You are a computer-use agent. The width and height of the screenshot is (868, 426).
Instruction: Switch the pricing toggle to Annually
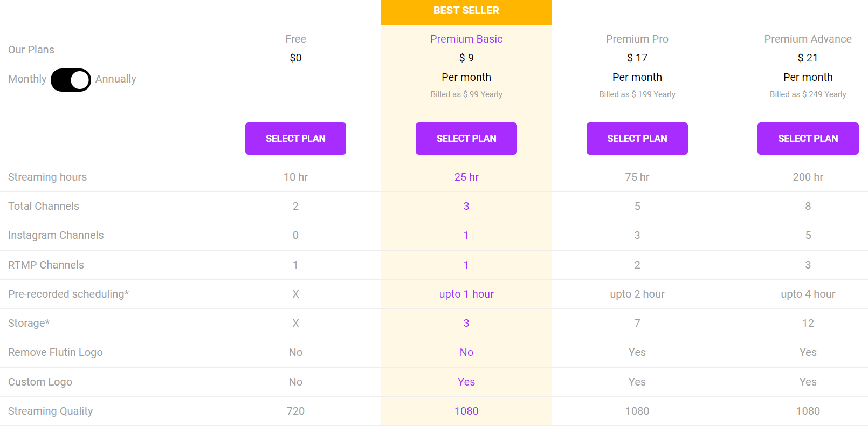click(x=71, y=80)
